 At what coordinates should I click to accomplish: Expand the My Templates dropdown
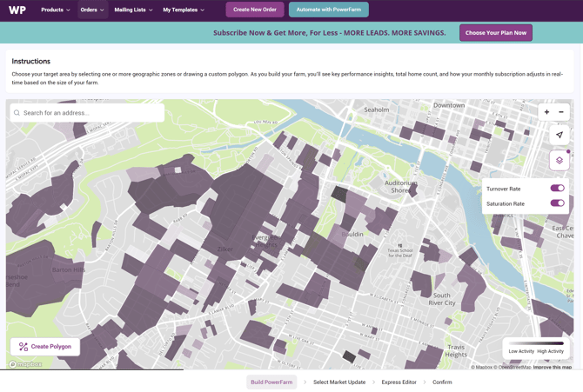(184, 10)
